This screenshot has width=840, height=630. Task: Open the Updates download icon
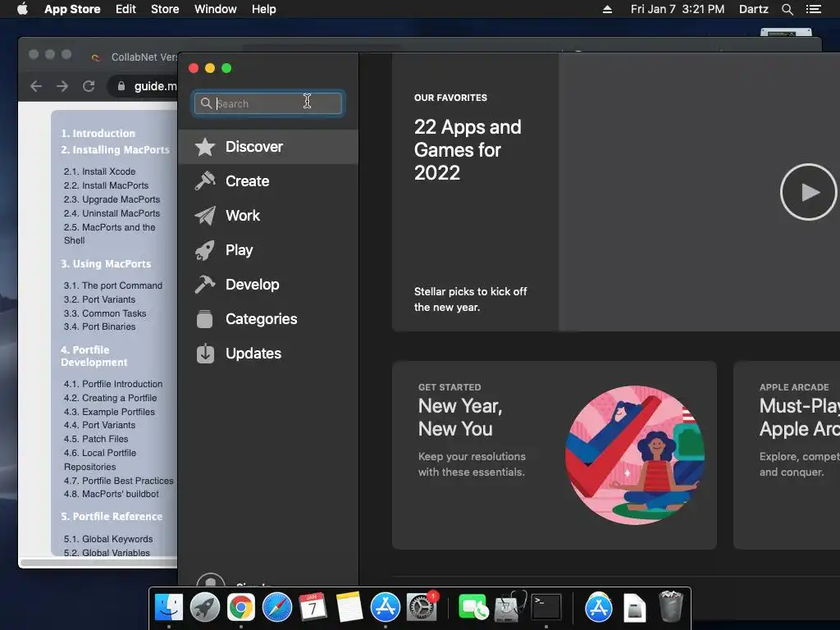[204, 354]
